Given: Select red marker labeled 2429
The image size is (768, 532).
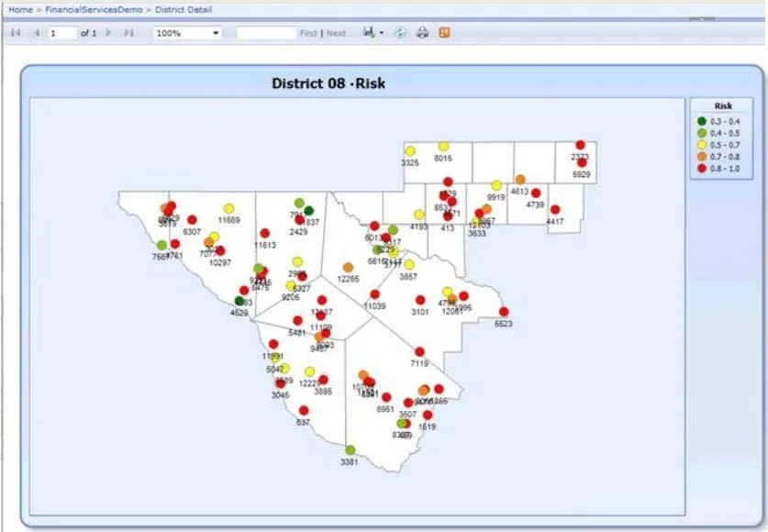Looking at the screenshot, I should [x=299, y=220].
